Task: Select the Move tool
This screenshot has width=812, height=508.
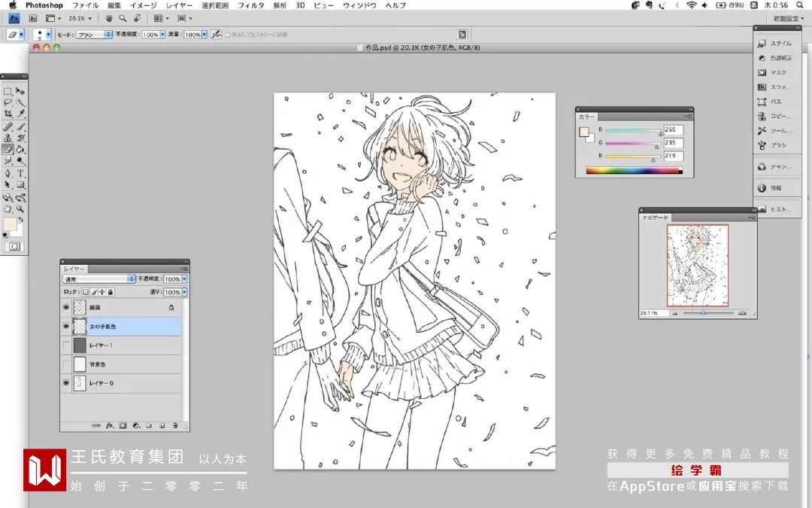Action: click(x=20, y=91)
